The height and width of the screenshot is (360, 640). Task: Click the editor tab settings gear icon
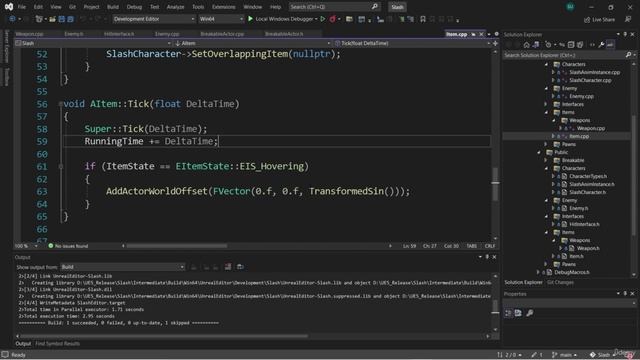[496, 34]
